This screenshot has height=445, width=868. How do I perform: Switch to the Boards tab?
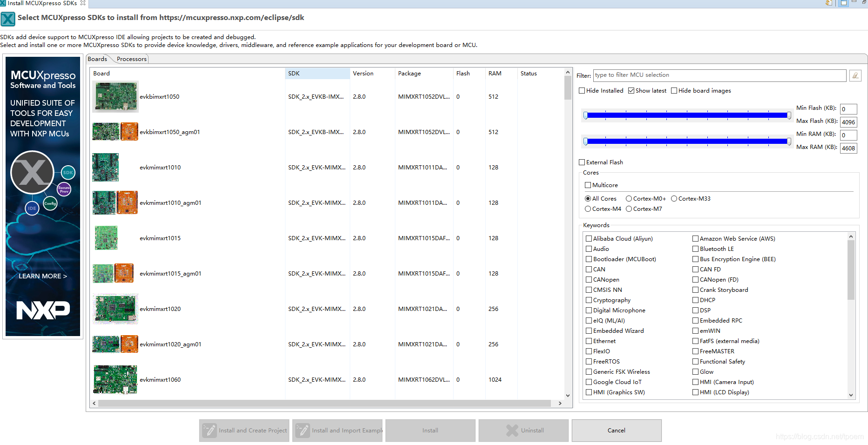[97, 59]
